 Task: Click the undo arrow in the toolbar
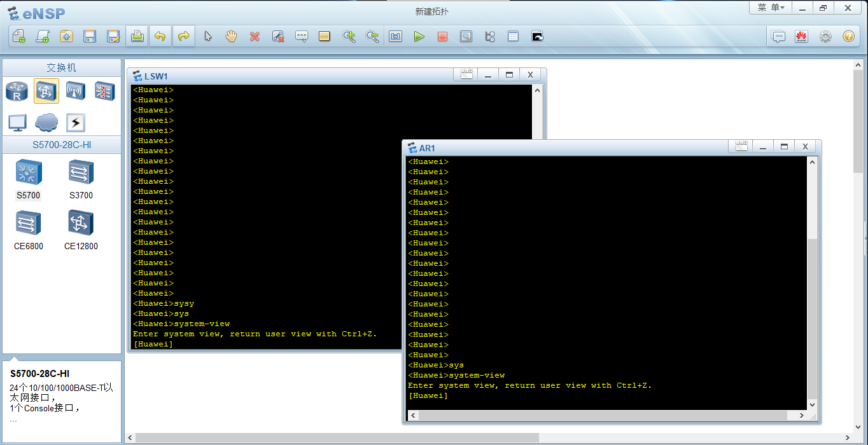160,37
